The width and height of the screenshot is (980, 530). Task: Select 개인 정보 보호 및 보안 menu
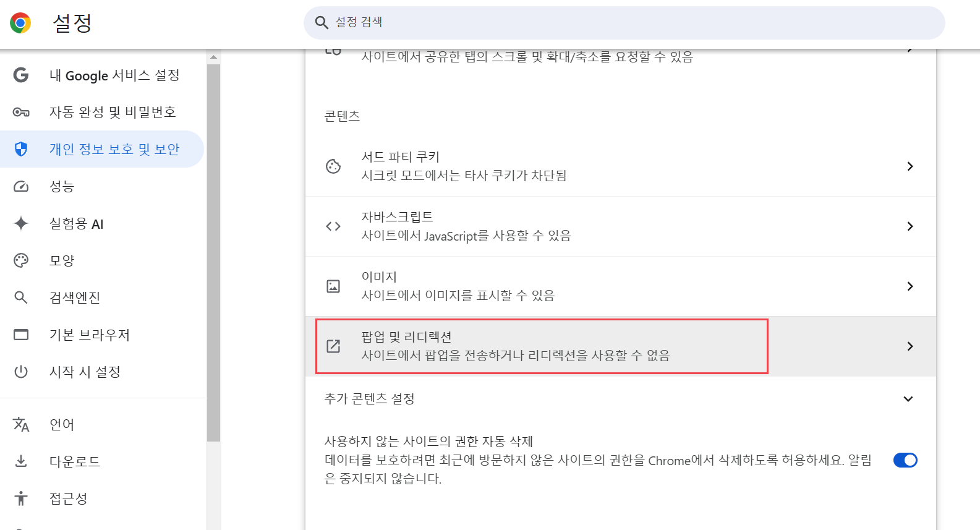tap(102, 149)
